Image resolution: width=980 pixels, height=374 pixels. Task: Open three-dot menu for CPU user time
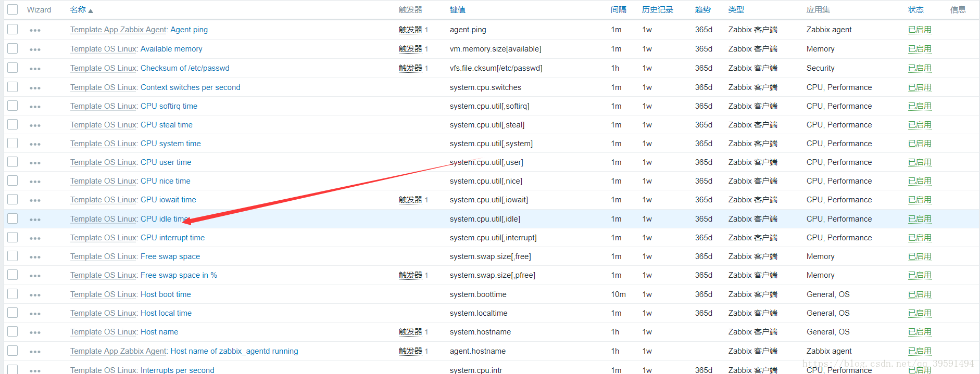click(x=35, y=163)
